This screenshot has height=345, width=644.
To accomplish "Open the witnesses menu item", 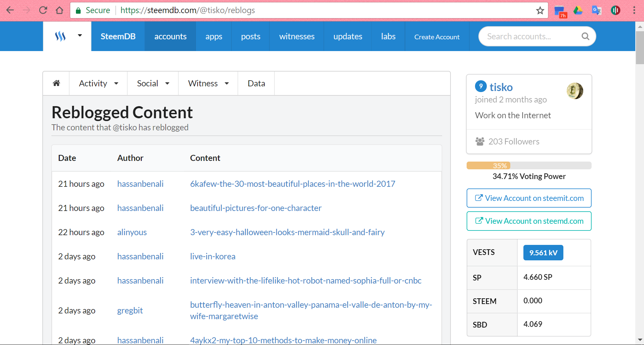I will pyautogui.click(x=297, y=36).
